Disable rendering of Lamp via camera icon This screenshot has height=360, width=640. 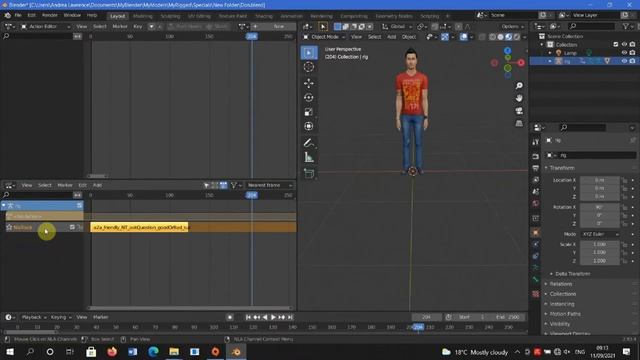pos(632,53)
